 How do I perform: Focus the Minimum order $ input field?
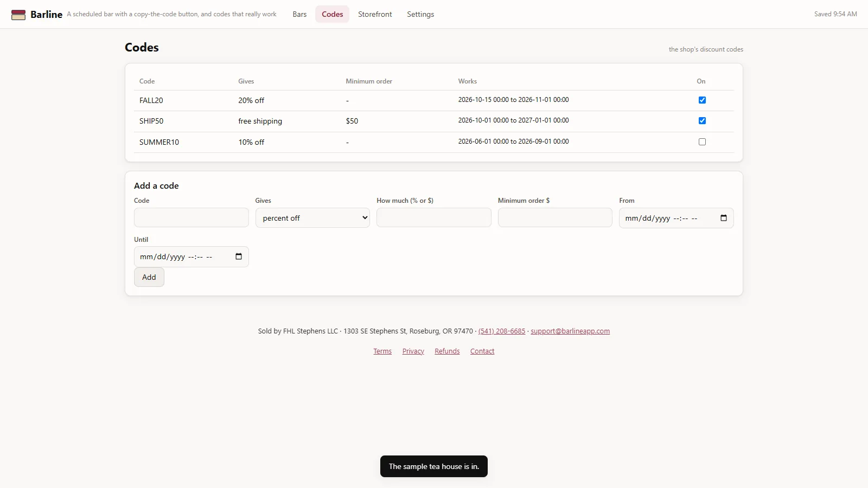tap(555, 217)
